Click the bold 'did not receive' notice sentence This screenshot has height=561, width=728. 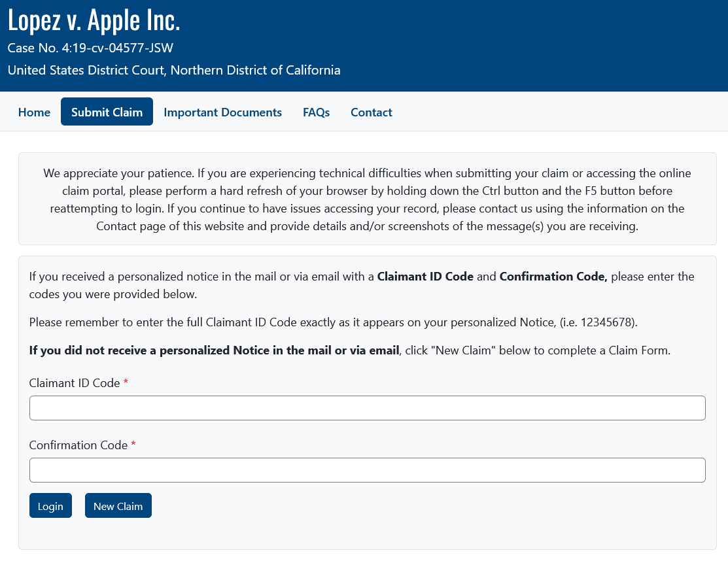[x=214, y=350]
